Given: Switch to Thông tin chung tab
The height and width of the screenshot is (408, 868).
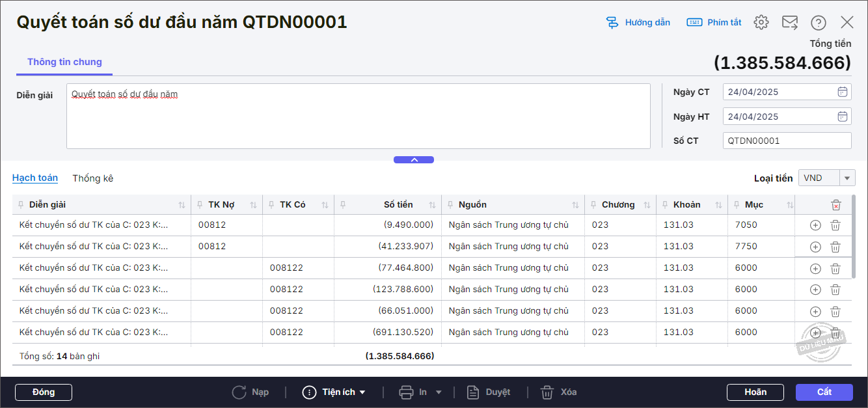Looking at the screenshot, I should [x=64, y=62].
